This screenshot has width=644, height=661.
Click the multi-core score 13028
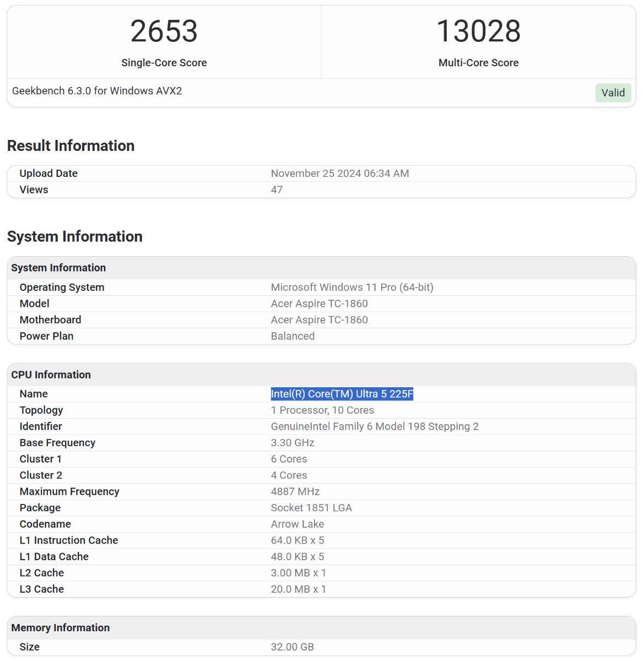point(478,31)
